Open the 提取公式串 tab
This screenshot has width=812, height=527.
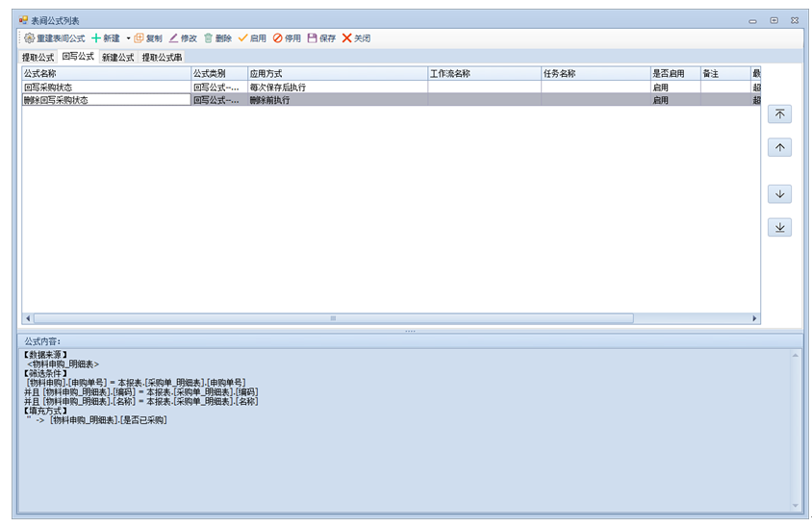(x=162, y=58)
